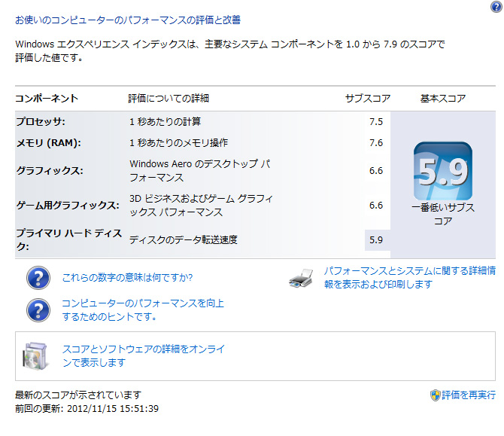Open コンピューターのパフォーマンスを向上するためのヒント link
Image resolution: width=504 pixels, height=436 pixels.
143,309
